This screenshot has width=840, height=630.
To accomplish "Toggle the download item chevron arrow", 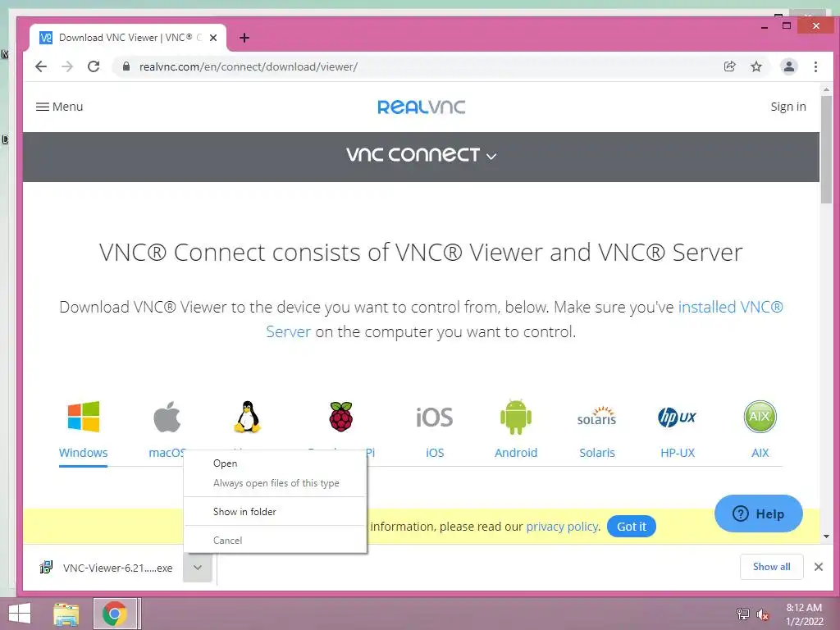I will (198, 568).
